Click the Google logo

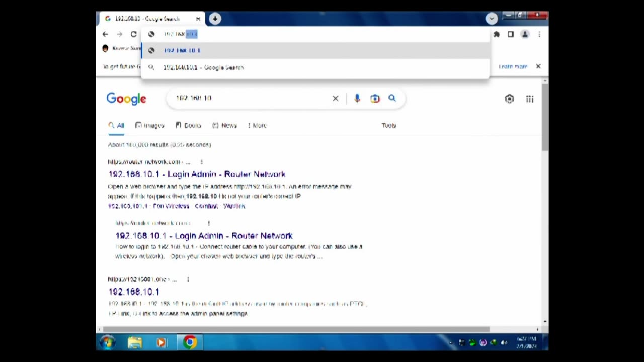(x=126, y=99)
